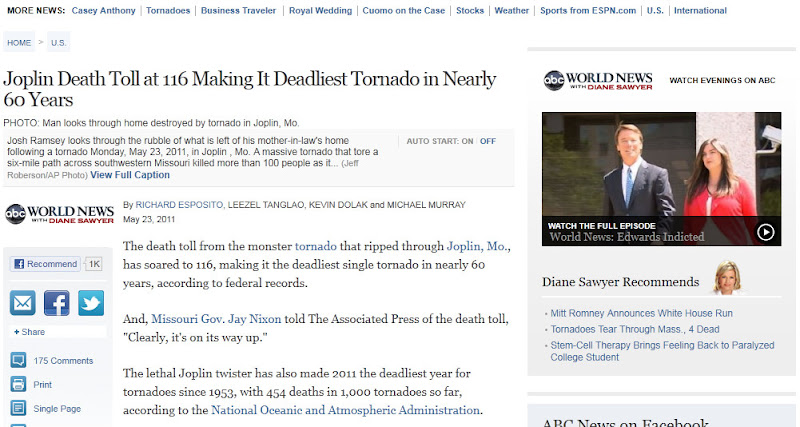800x427 pixels.
Task: Click Diane Sawyer's portrait photo
Action: point(727,278)
